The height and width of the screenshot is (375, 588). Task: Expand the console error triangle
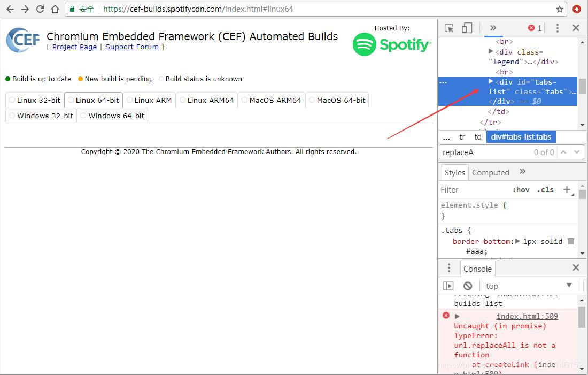(x=457, y=317)
